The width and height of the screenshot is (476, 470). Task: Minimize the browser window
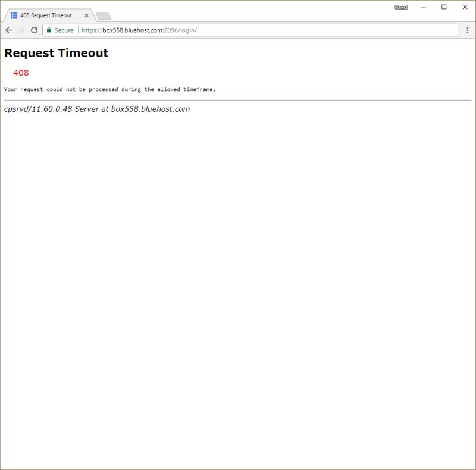click(424, 7)
